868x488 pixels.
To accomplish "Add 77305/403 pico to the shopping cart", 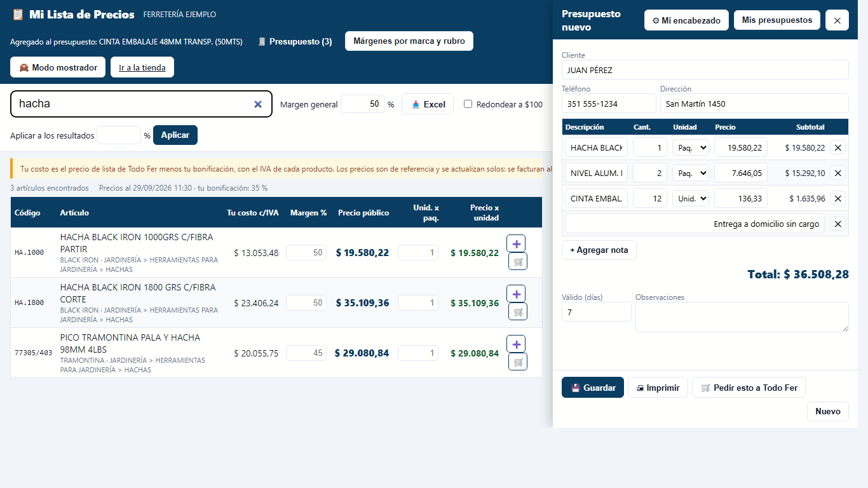I will pyautogui.click(x=518, y=362).
